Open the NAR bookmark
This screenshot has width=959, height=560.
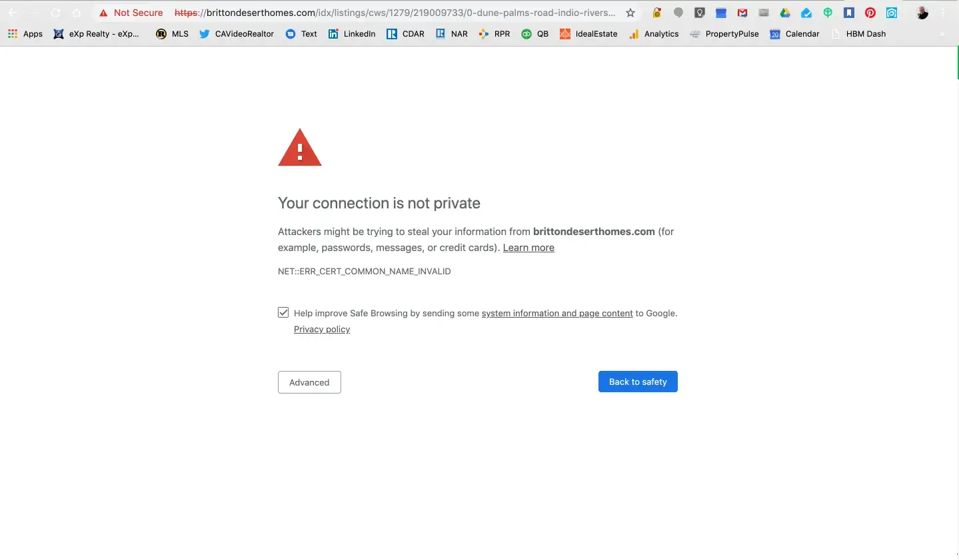452,34
